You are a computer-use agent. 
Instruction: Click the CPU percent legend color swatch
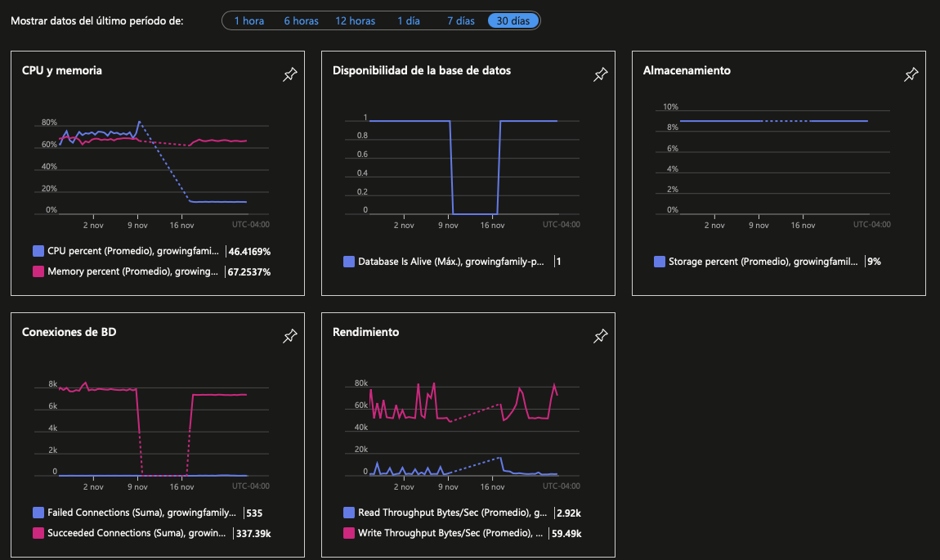click(x=38, y=251)
